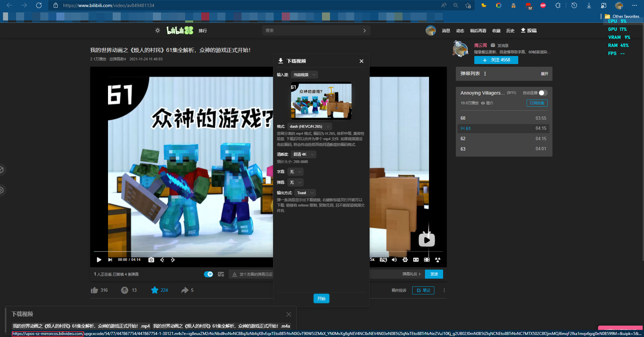Open the 格式 dash (HEVC/H.265) dropdown
This screenshot has height=337, width=644.
click(310, 126)
